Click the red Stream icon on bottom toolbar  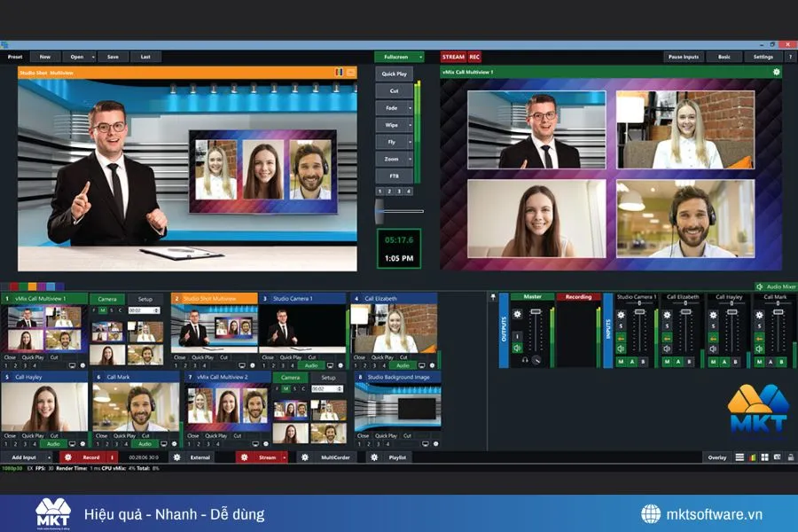pos(245,456)
